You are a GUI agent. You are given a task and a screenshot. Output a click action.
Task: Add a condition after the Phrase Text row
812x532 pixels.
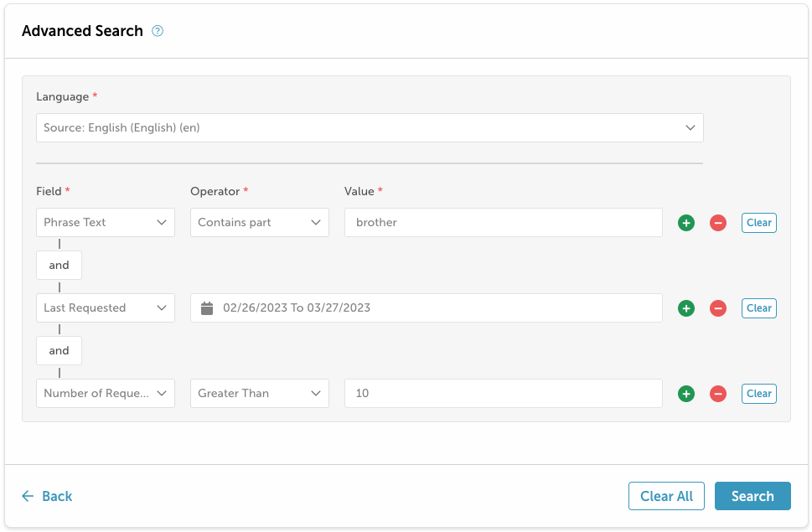(x=686, y=223)
